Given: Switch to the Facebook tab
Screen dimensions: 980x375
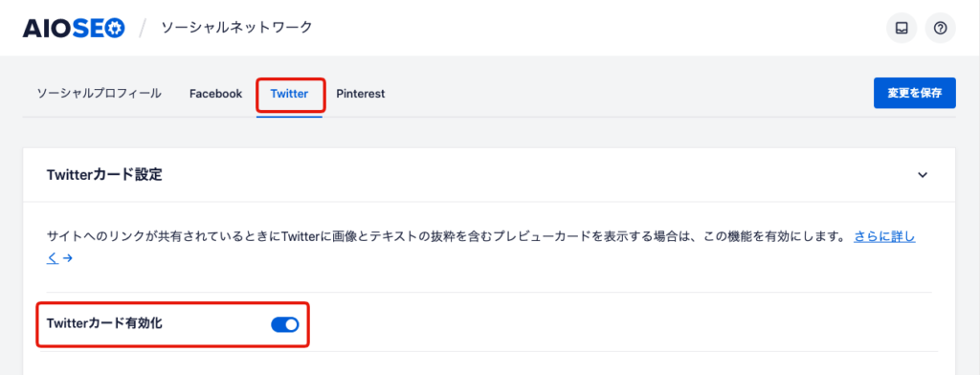Looking at the screenshot, I should click(215, 94).
